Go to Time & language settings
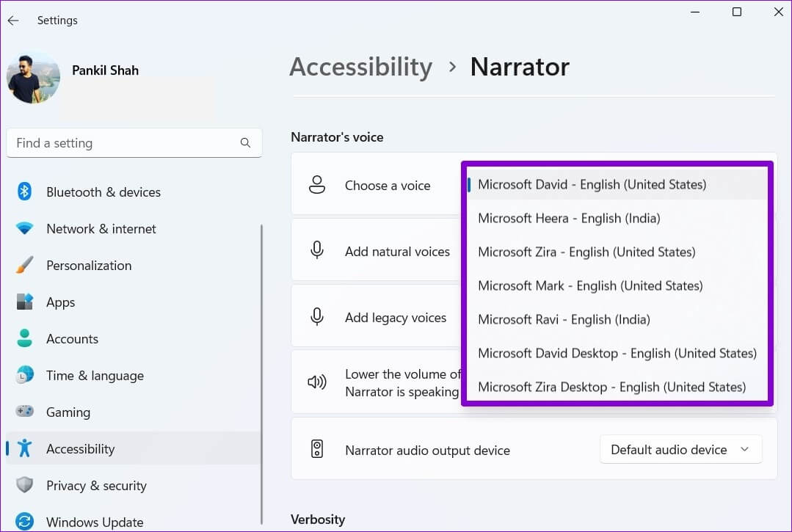This screenshot has width=792, height=532. click(x=95, y=376)
